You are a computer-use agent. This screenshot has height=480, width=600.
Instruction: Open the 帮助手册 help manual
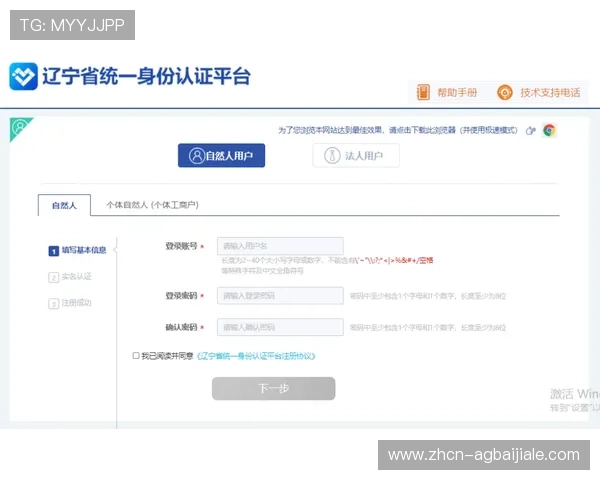[457, 93]
